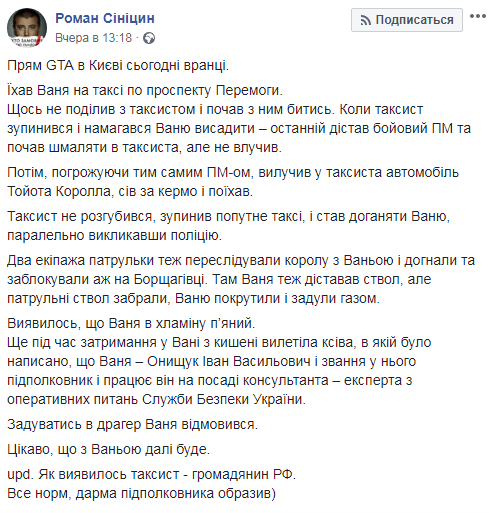The image size is (489, 513).
Task: Click the line 'Прям GTA в Києві сьогодні вранці'
Action: tap(118, 65)
